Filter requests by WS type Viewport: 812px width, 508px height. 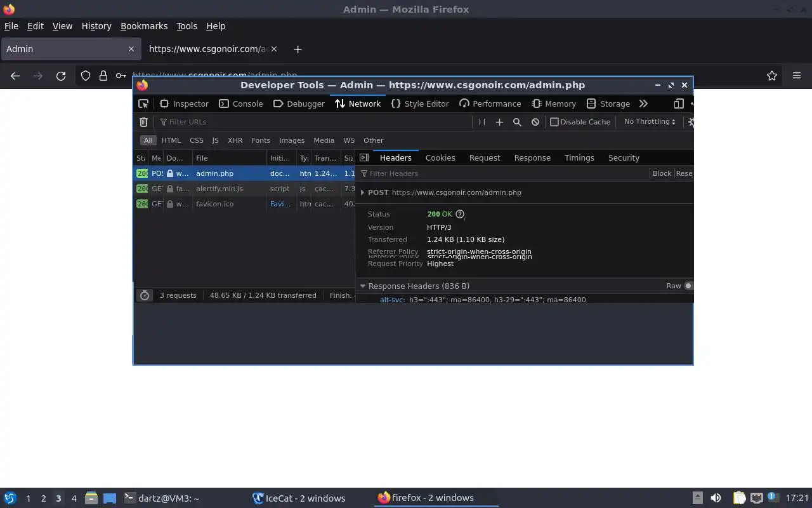pos(349,140)
